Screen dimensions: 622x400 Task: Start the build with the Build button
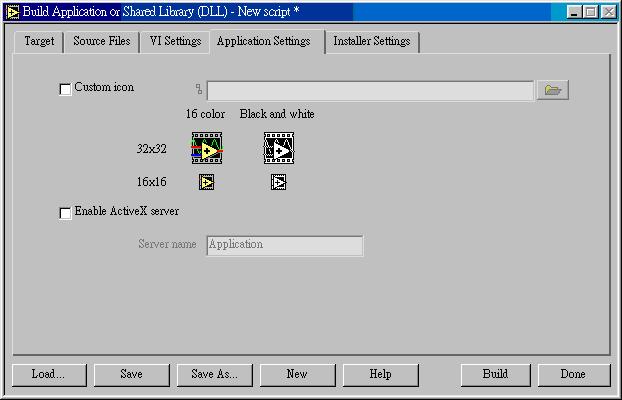[495, 375]
